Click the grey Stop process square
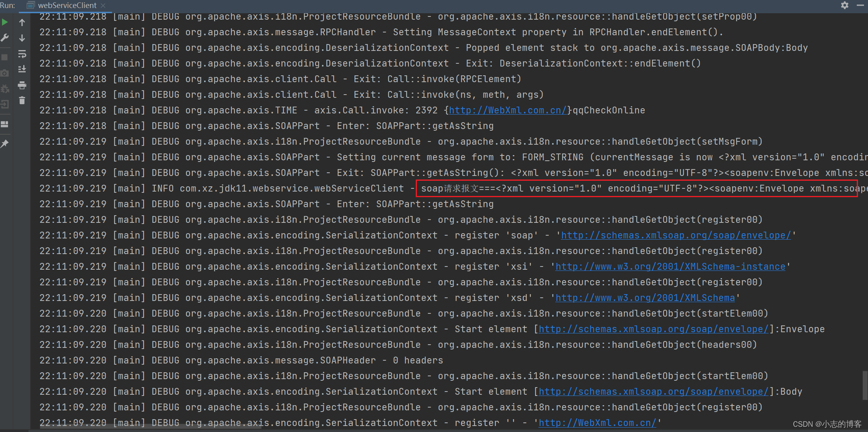Viewport: 868px width, 432px height. click(x=5, y=57)
